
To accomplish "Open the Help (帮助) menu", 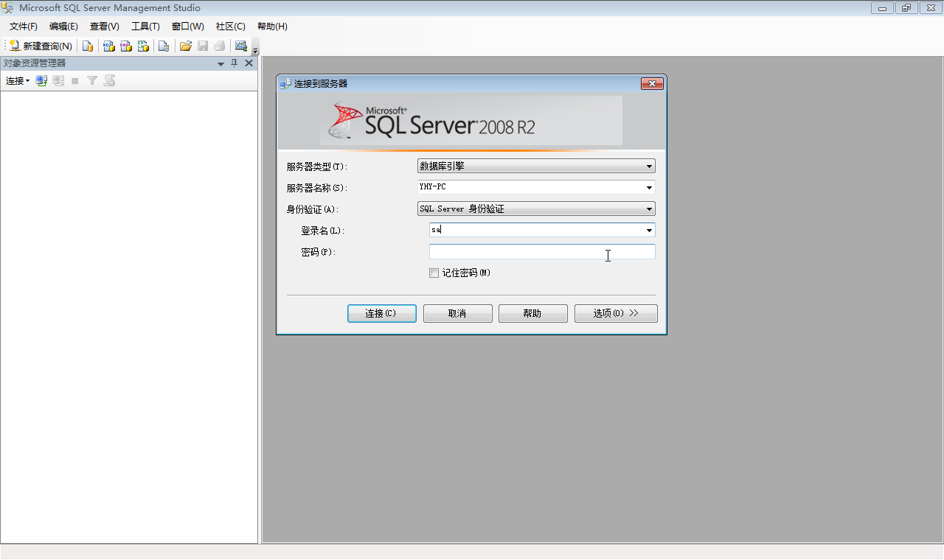I will 272,27.
